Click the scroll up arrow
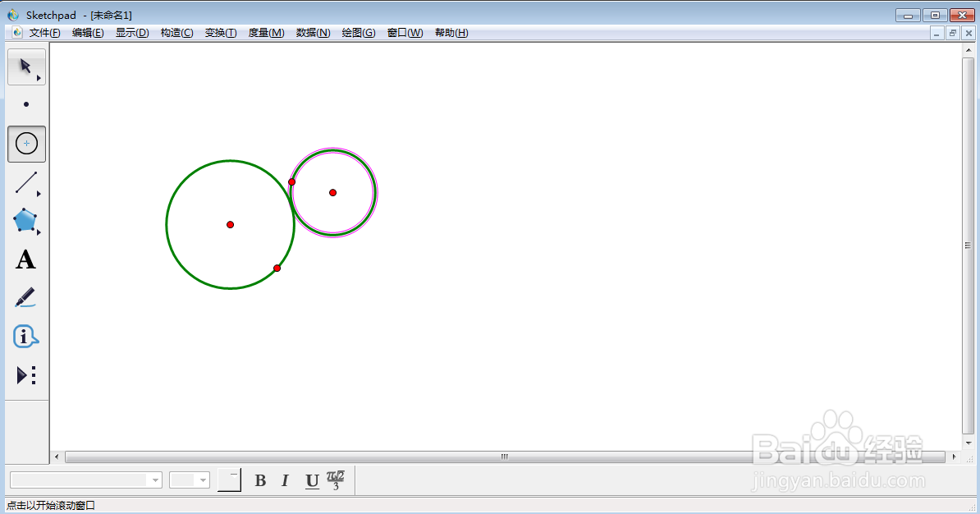Viewport: 980px width, 514px height. [x=969, y=50]
